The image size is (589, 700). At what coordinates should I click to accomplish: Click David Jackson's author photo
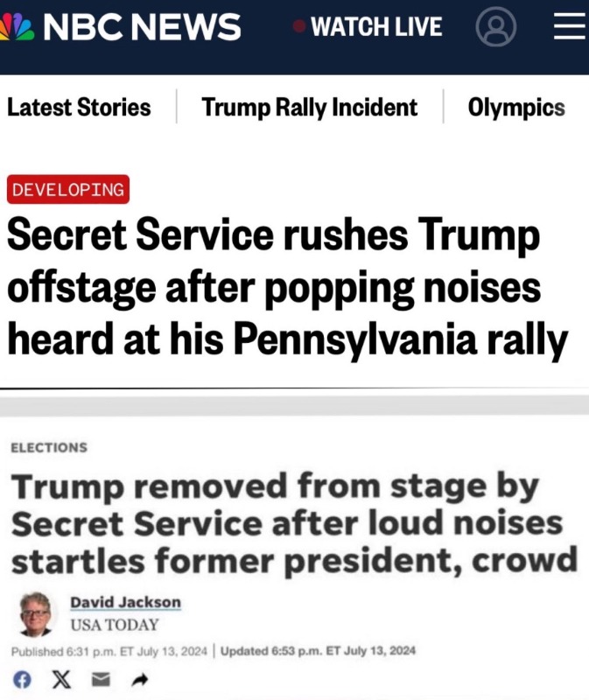tap(37, 614)
